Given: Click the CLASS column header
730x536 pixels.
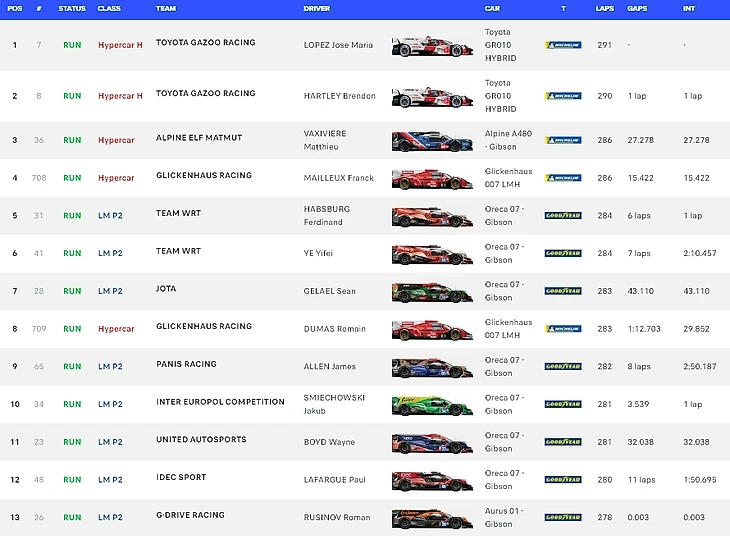Looking at the screenshot, I should 109,8.
